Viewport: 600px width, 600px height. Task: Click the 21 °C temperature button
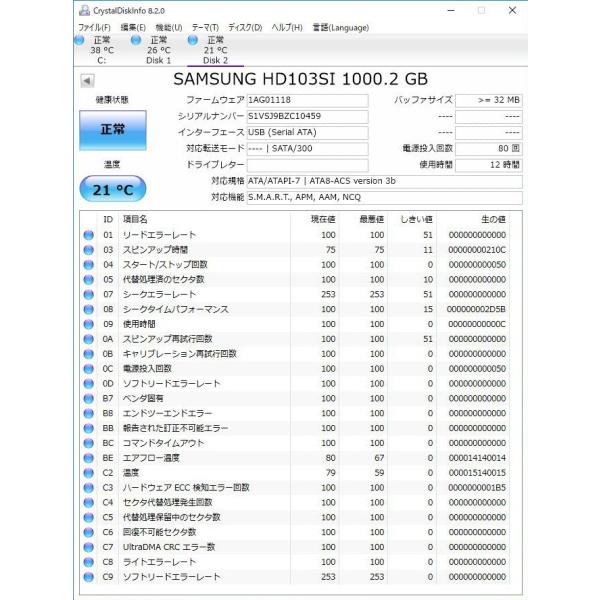point(112,189)
